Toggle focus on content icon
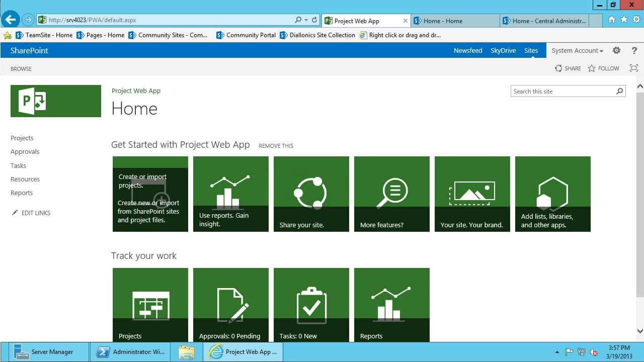This screenshot has height=362, width=644. tap(633, 68)
